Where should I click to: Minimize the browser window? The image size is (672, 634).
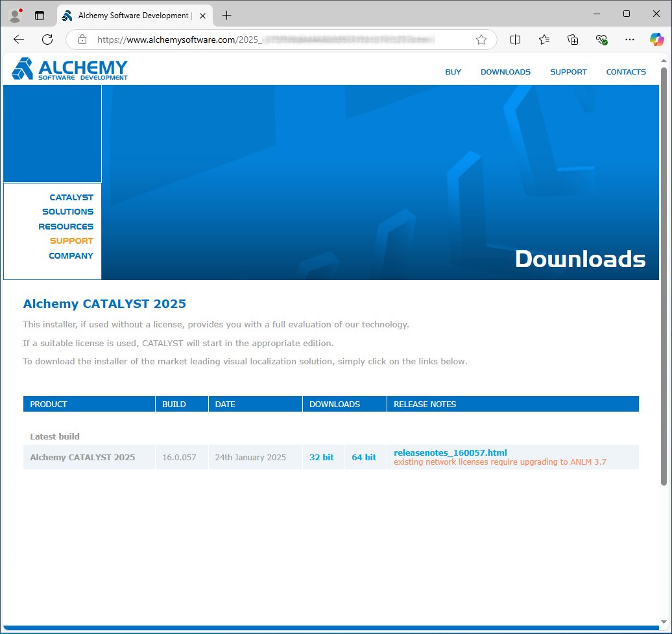597,14
